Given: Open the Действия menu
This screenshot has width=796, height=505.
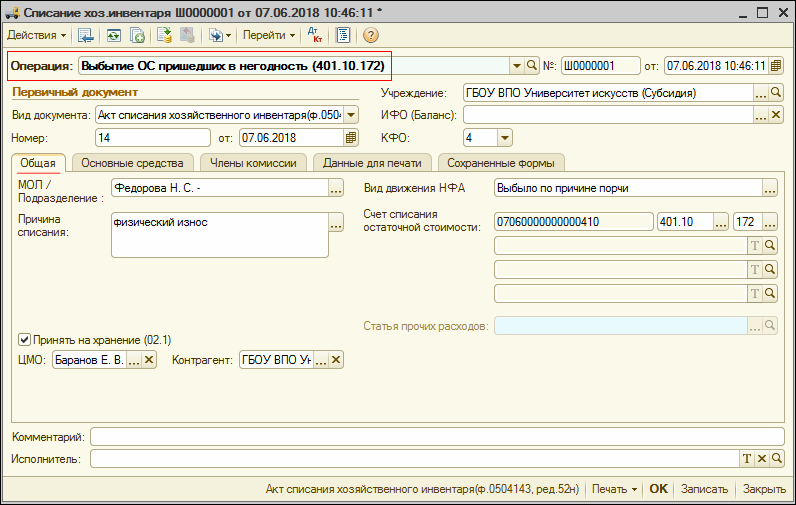Looking at the screenshot, I should (37, 35).
